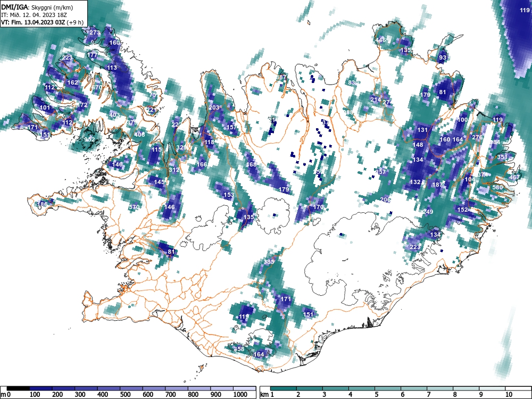532x399 pixels.
Task: Click the 118 visibility value
Action: [209, 142]
